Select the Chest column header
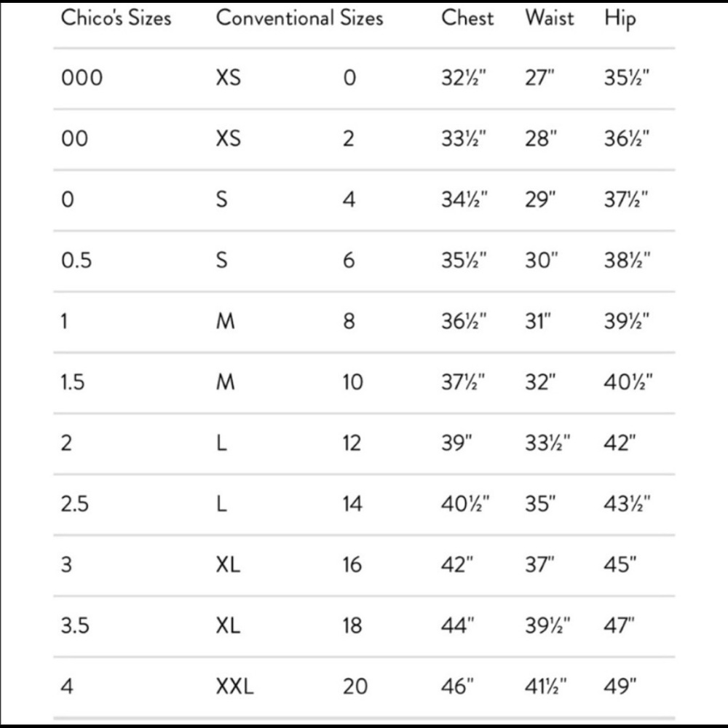728x728 pixels. click(468, 18)
